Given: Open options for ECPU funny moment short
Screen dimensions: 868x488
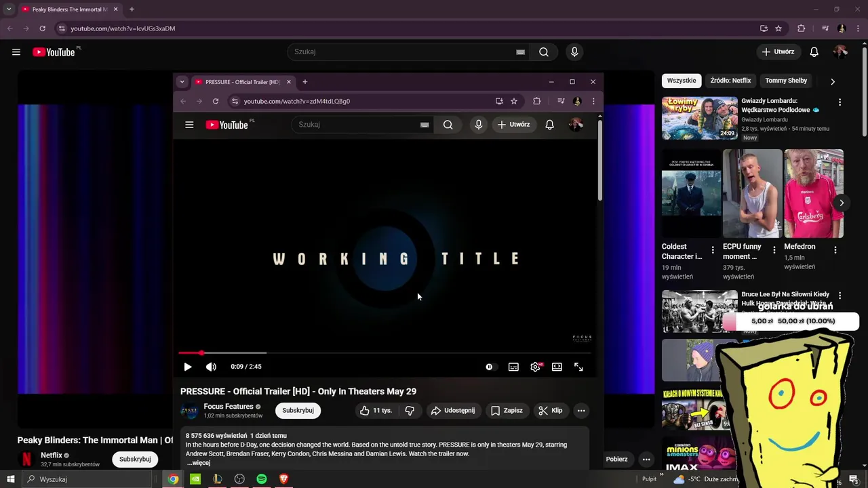Looking at the screenshot, I should (x=774, y=250).
